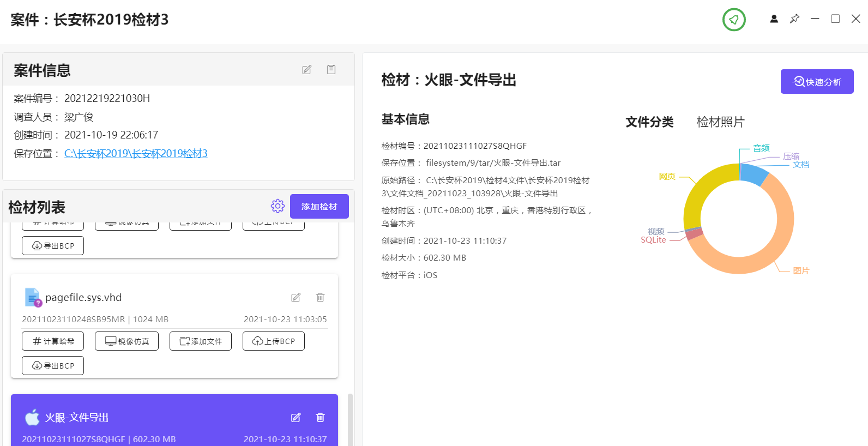Image resolution: width=868 pixels, height=446 pixels.
Task: Click the 检材时区 timezone text
Action: [487, 217]
